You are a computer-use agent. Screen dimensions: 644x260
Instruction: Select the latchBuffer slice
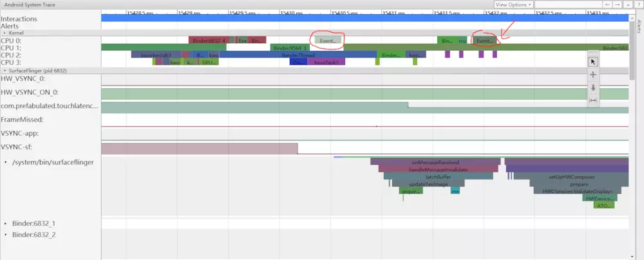pos(438,176)
